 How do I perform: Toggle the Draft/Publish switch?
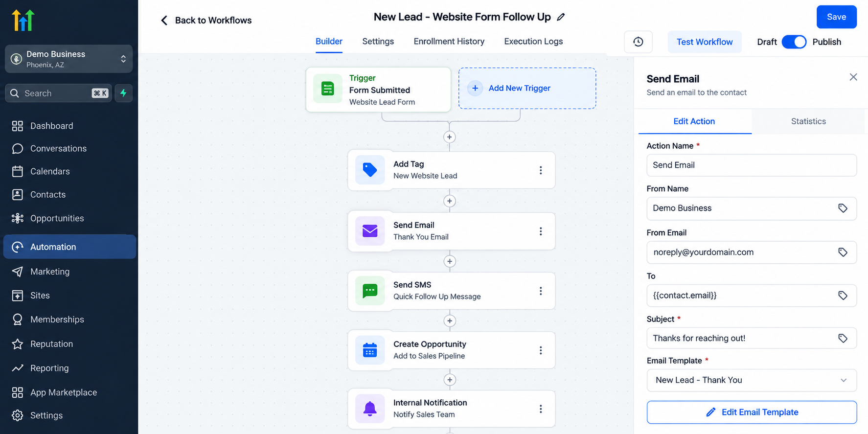[x=794, y=42]
